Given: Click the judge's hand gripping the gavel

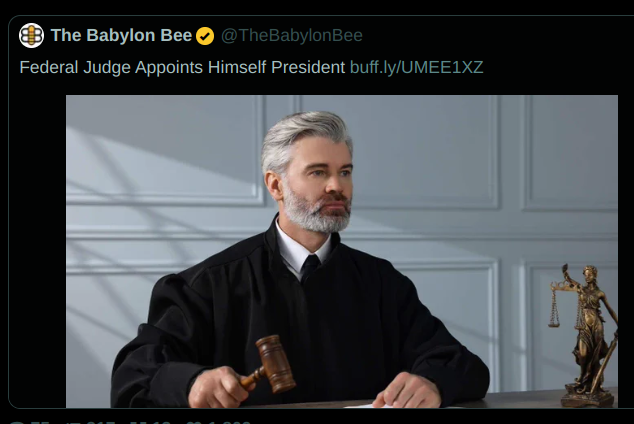Looking at the screenshot, I should coord(218,387).
